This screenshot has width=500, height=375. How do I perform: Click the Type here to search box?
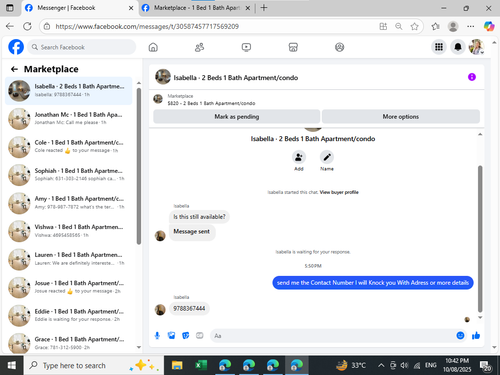point(94,365)
